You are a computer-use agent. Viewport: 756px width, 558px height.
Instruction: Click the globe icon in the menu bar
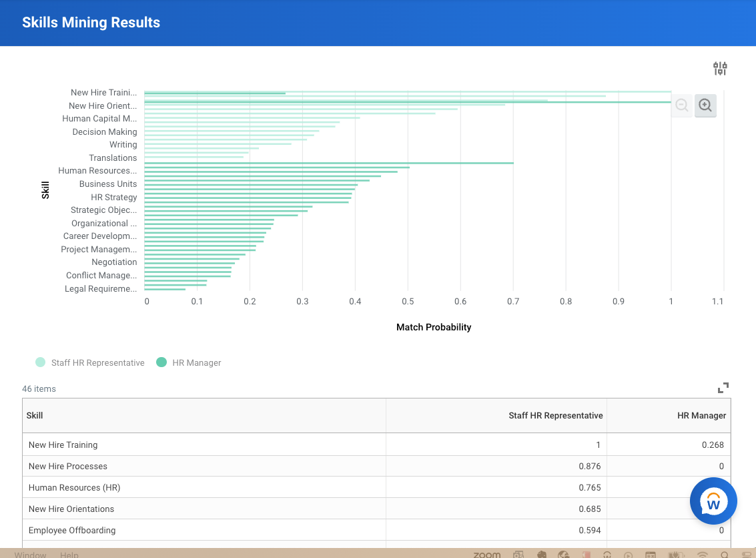pyautogui.click(x=562, y=554)
